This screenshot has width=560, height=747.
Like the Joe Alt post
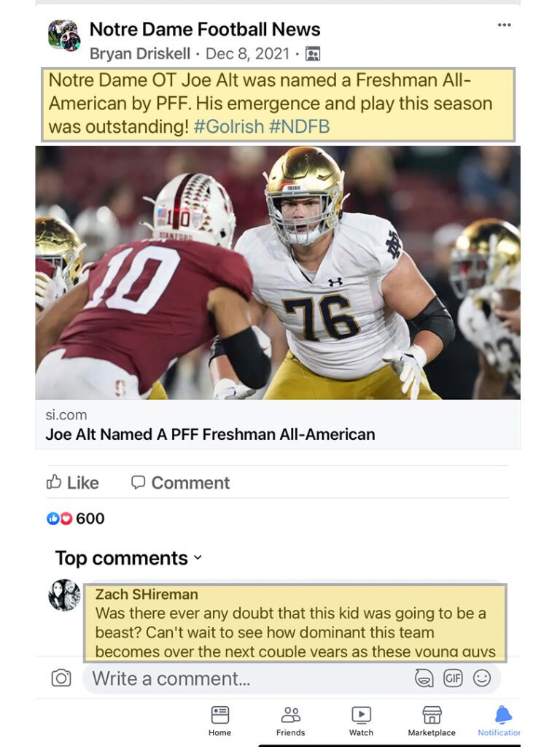click(x=73, y=483)
